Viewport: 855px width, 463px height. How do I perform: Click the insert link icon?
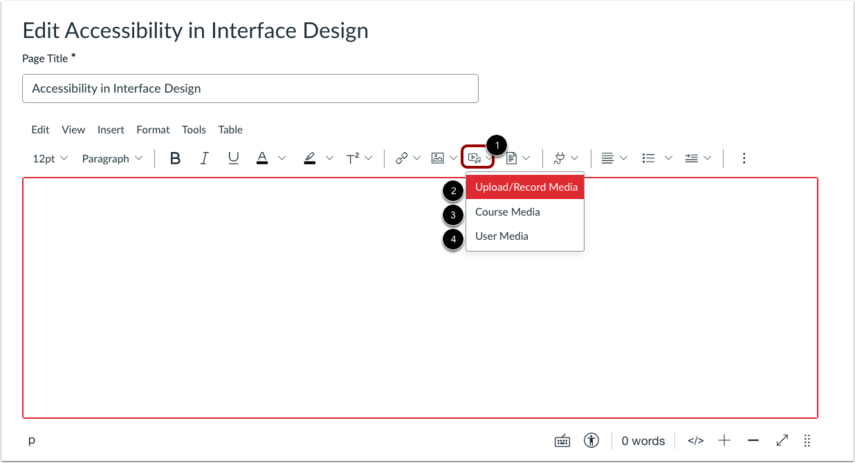[x=401, y=158]
